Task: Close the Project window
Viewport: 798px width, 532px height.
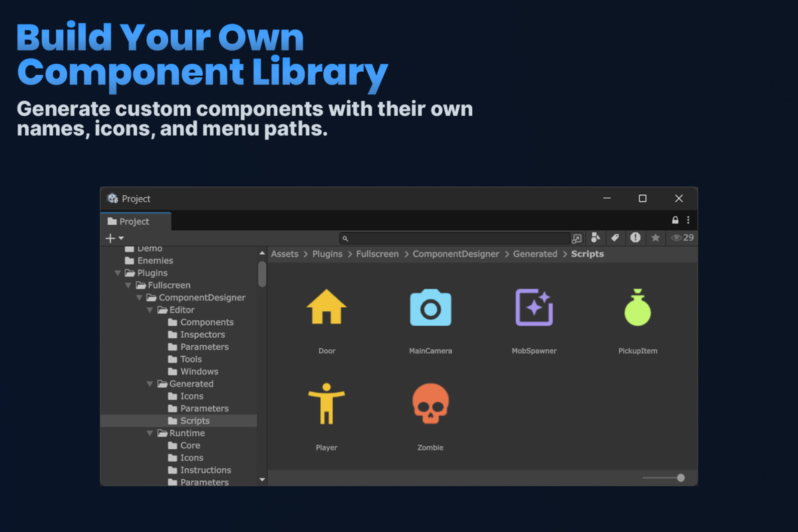Action: pos(678,198)
